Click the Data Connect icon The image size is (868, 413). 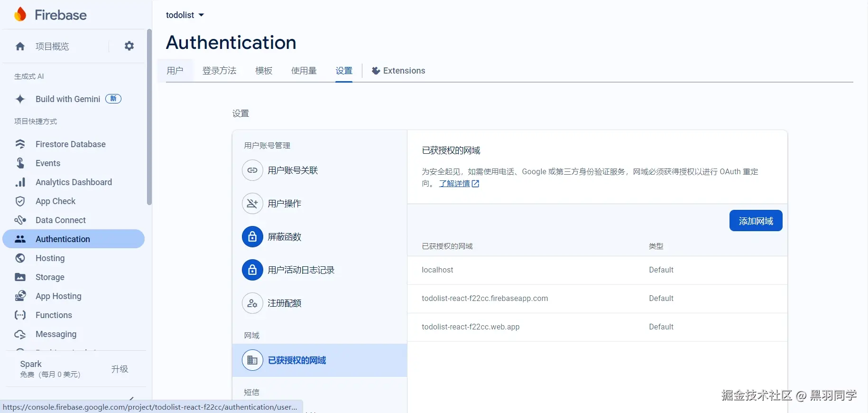pos(20,220)
